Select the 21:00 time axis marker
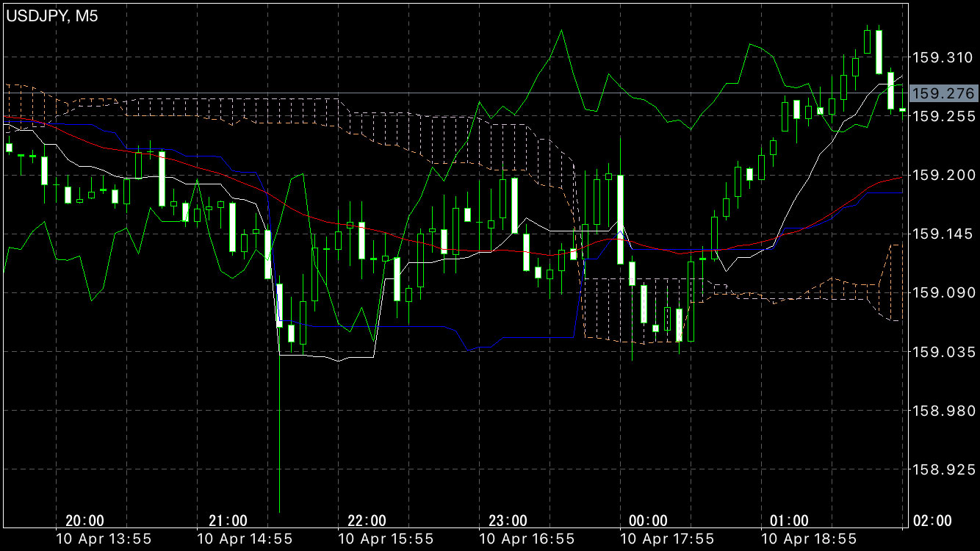Image resolution: width=980 pixels, height=551 pixels. pos(228,521)
